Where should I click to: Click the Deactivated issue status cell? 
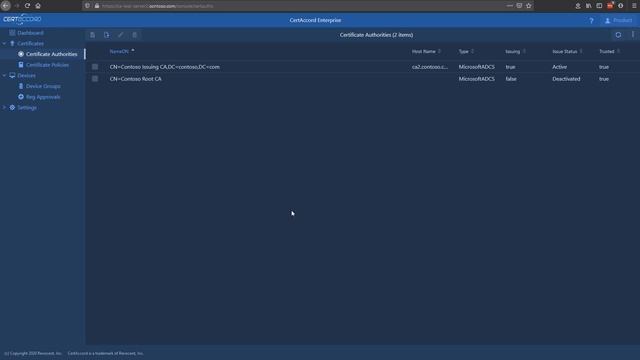click(566, 79)
